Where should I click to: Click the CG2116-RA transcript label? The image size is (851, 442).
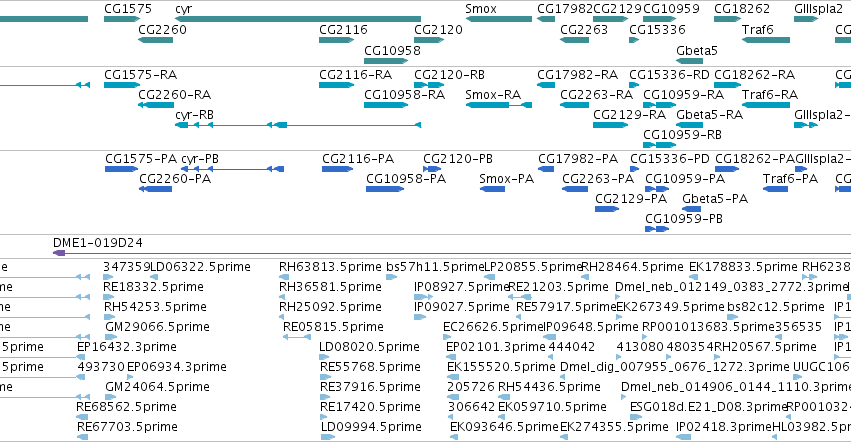355,74
